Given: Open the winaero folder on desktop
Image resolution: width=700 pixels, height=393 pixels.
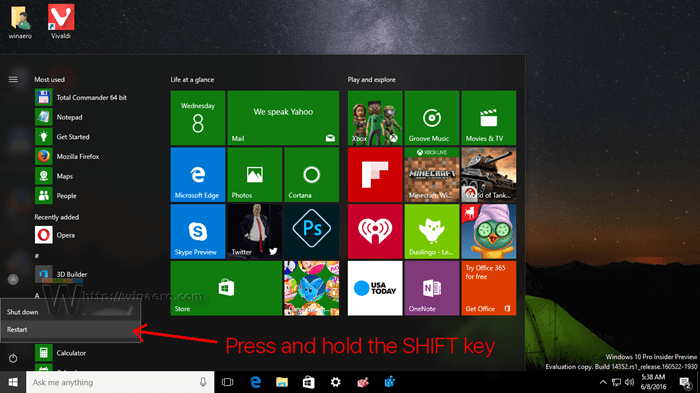Looking at the screenshot, I should pyautogui.click(x=20, y=21).
